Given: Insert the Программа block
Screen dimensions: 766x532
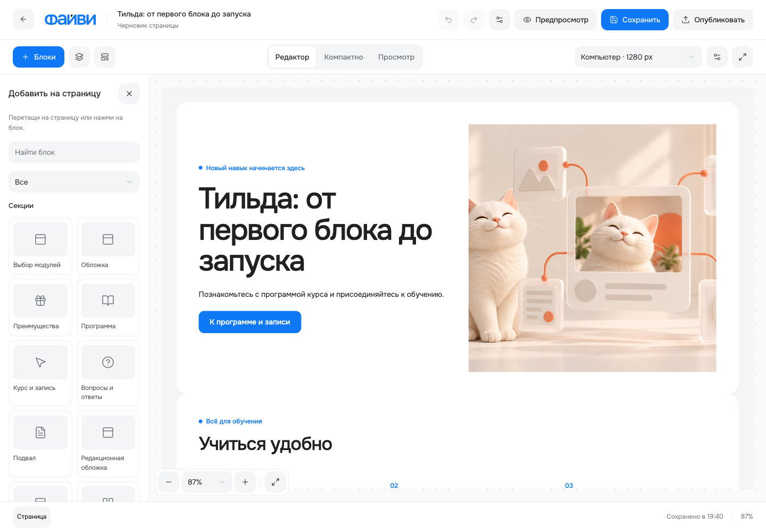Looking at the screenshot, I should pos(108,307).
